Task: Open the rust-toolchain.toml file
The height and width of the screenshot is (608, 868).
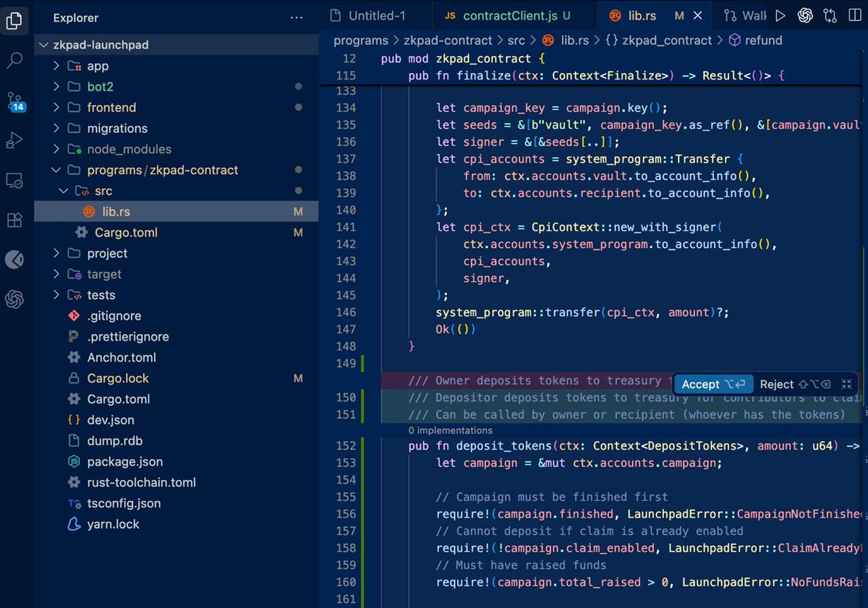Action: click(176, 483)
